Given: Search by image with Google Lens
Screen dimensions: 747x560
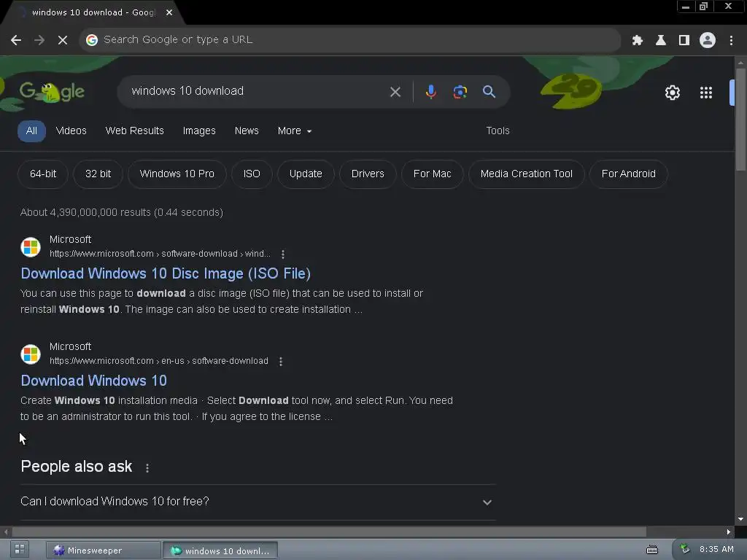Looking at the screenshot, I should (460, 91).
